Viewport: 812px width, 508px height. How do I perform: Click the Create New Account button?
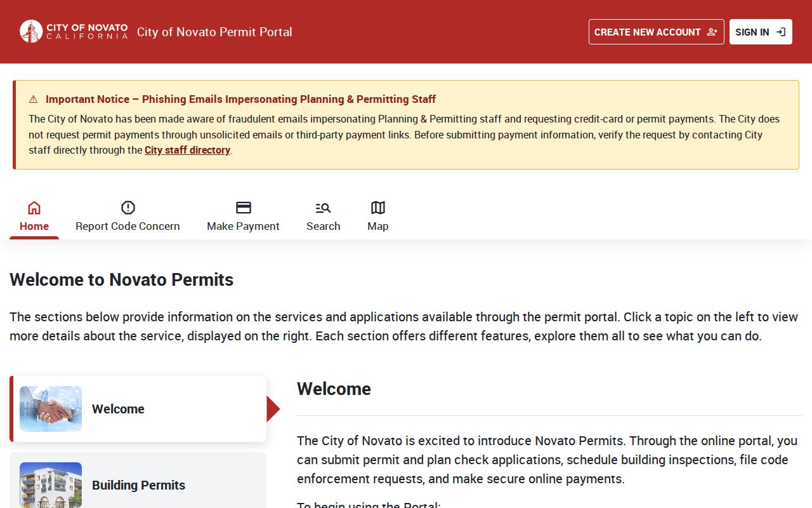click(657, 32)
